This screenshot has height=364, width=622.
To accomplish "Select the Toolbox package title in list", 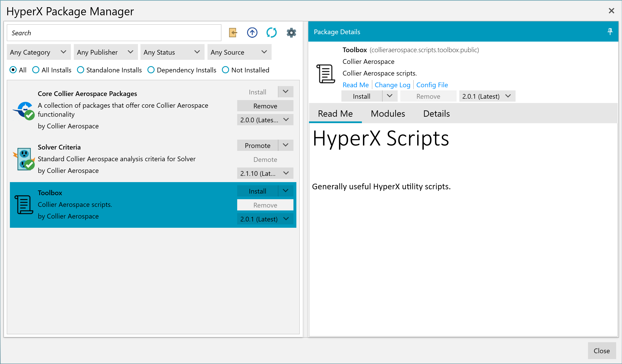I will 50,193.
